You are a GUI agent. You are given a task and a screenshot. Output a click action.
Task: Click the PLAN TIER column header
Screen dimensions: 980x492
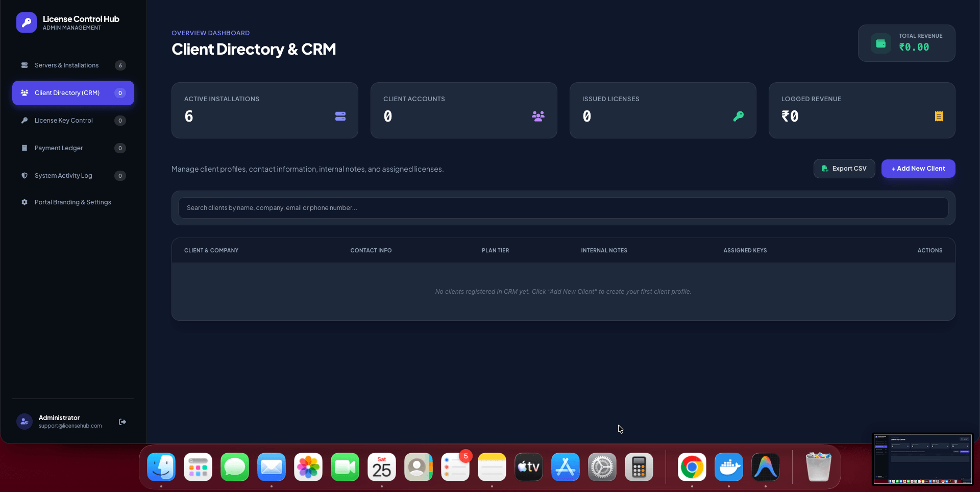(496, 251)
